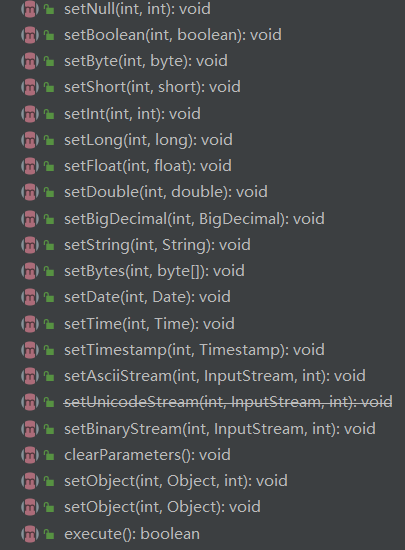Viewport: 405px width, 550px height.
Task: Select setBinaryStream(int, InputStream, int) entry
Action: click(220, 429)
